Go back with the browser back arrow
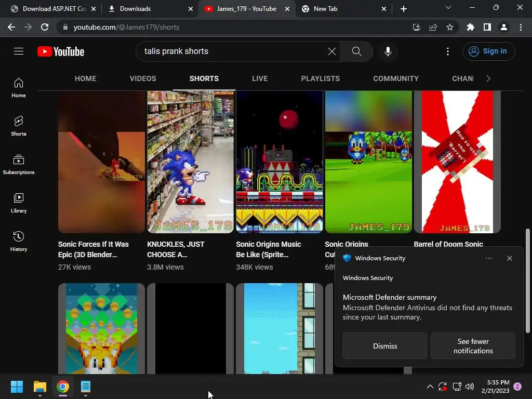The width and height of the screenshot is (532, 399). [x=11, y=27]
